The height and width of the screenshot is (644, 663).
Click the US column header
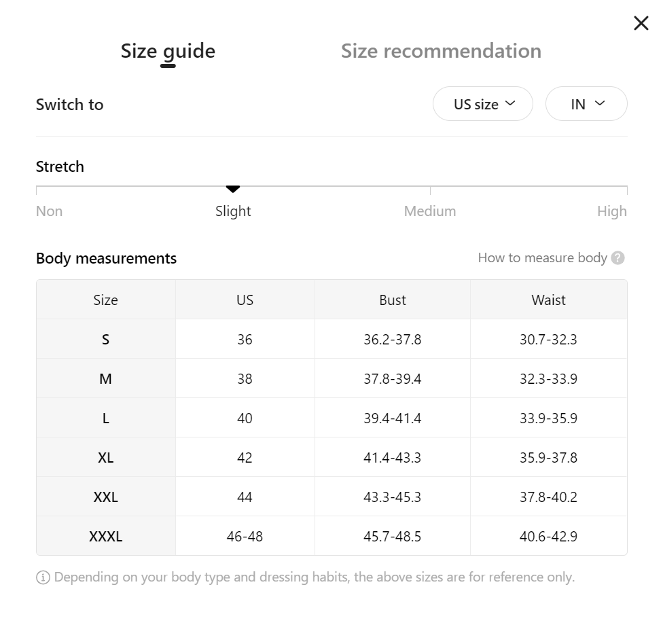point(245,300)
